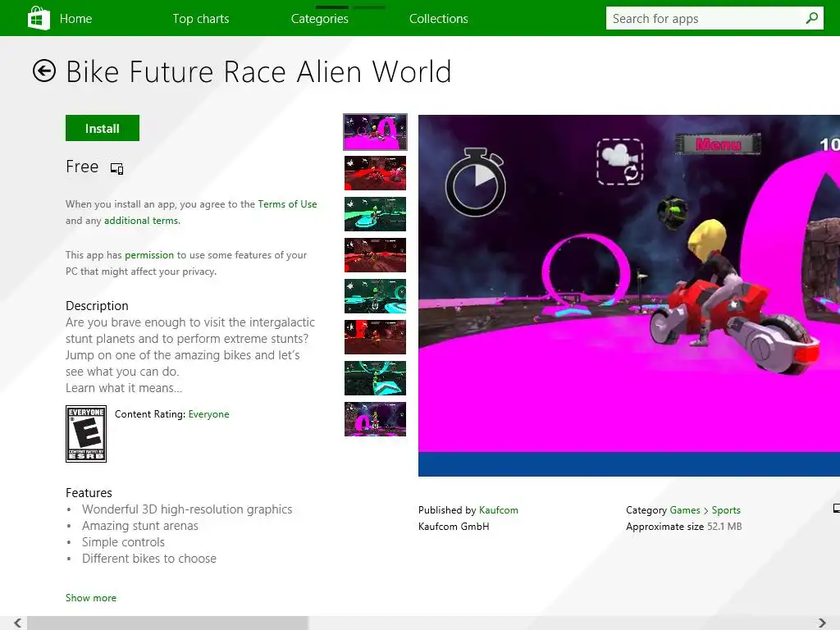Click the Menu button in game screenshot

[718, 144]
